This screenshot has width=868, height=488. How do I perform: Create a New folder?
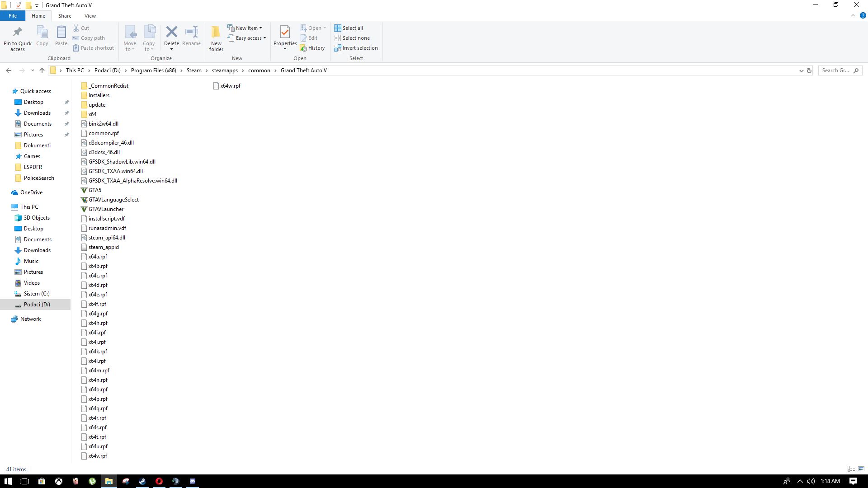(216, 38)
